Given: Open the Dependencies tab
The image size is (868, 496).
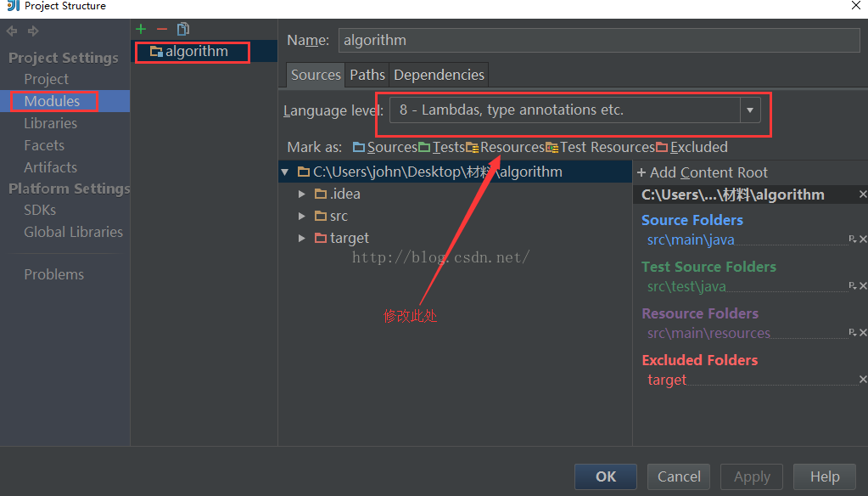Looking at the screenshot, I should (439, 75).
